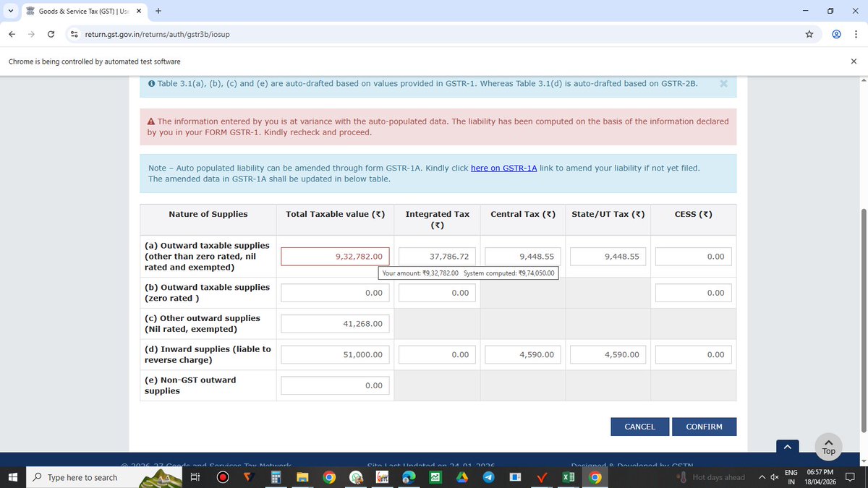Viewport: 868px width, 488px height.
Task: Edit Total Taxable value for row (a) Outward taxable supplies
Action: click(336, 257)
